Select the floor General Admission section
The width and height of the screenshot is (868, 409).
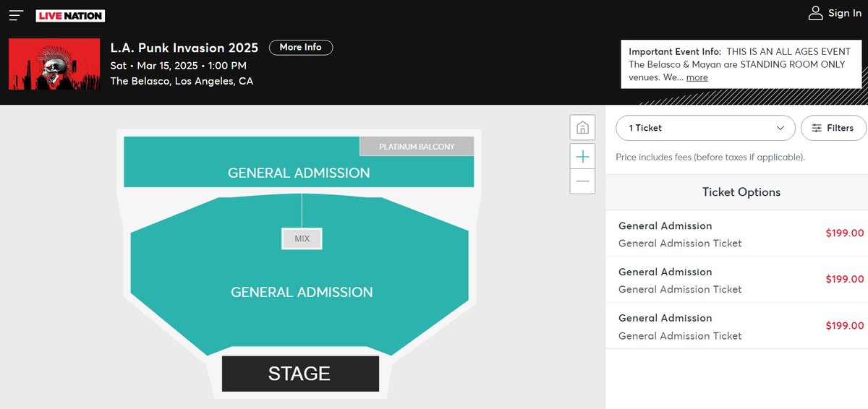302,292
